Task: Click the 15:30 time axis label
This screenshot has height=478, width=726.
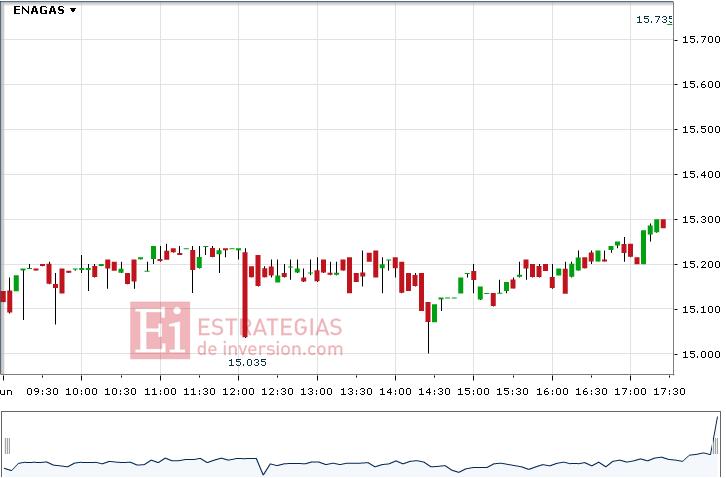Action: coord(512,391)
